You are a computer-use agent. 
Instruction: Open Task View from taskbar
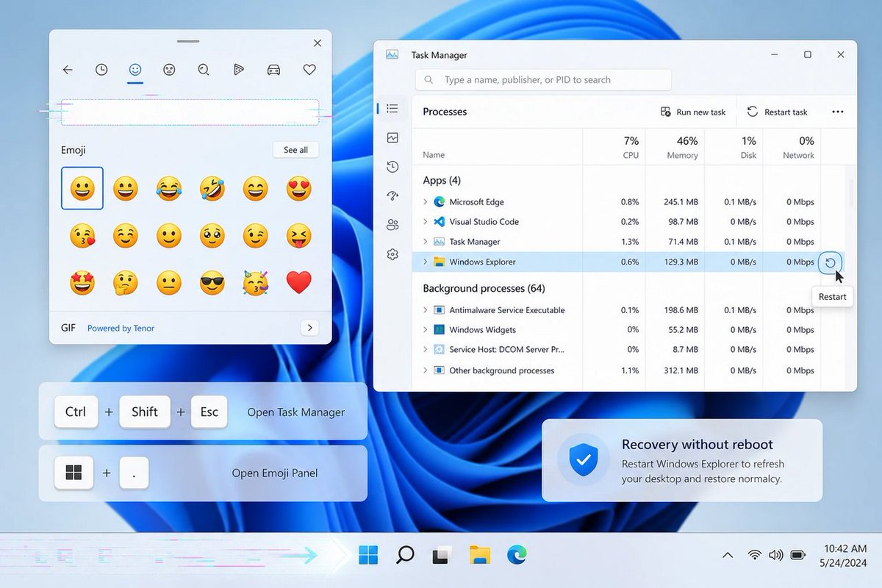pyautogui.click(x=441, y=556)
